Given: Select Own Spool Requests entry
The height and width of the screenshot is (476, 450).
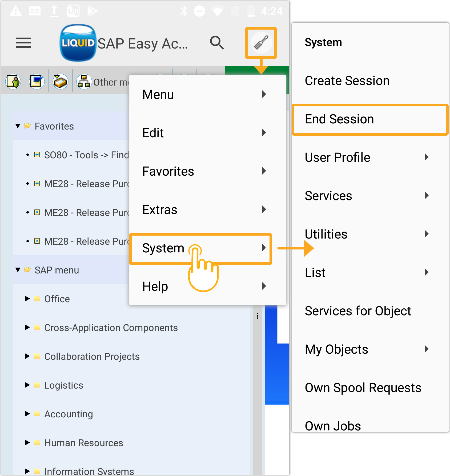Looking at the screenshot, I should click(x=363, y=388).
